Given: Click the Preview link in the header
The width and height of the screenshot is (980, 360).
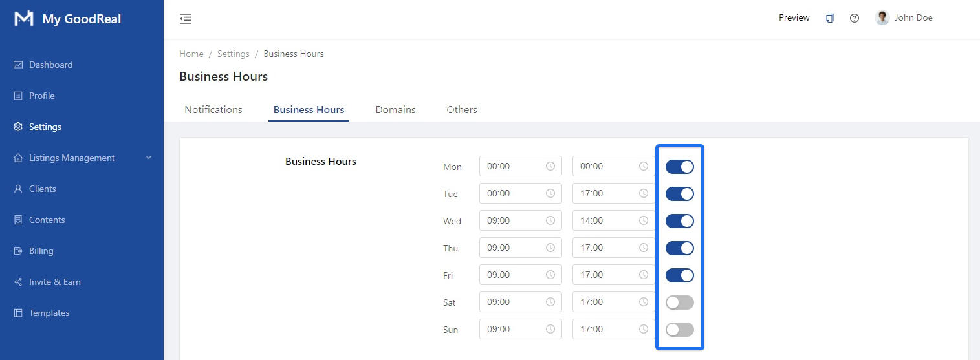Looking at the screenshot, I should coord(794,18).
